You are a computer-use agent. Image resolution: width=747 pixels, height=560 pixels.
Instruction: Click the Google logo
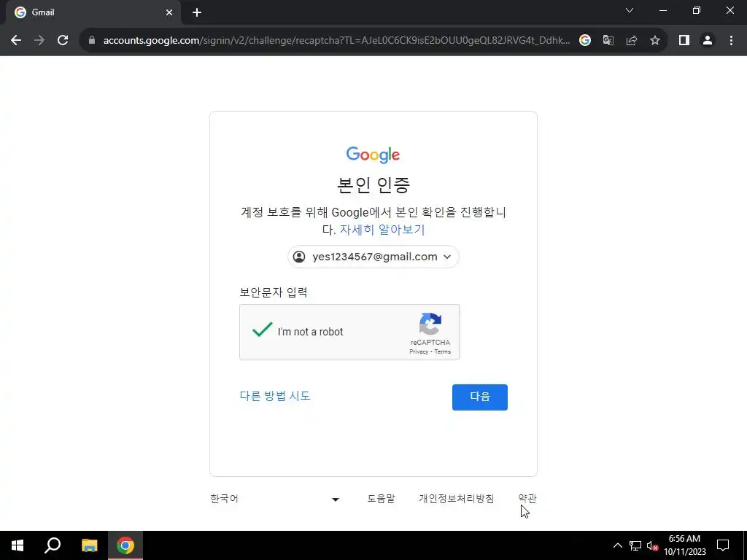(373, 155)
